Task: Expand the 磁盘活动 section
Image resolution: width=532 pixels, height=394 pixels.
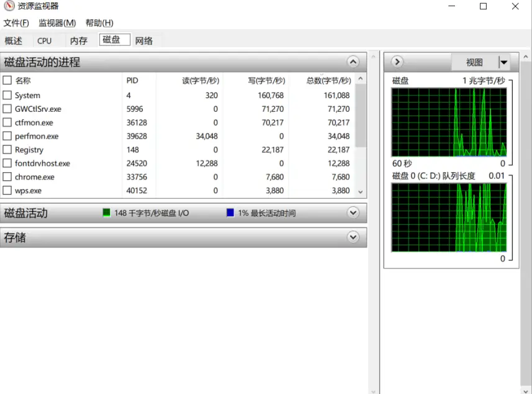Action: [x=353, y=213]
